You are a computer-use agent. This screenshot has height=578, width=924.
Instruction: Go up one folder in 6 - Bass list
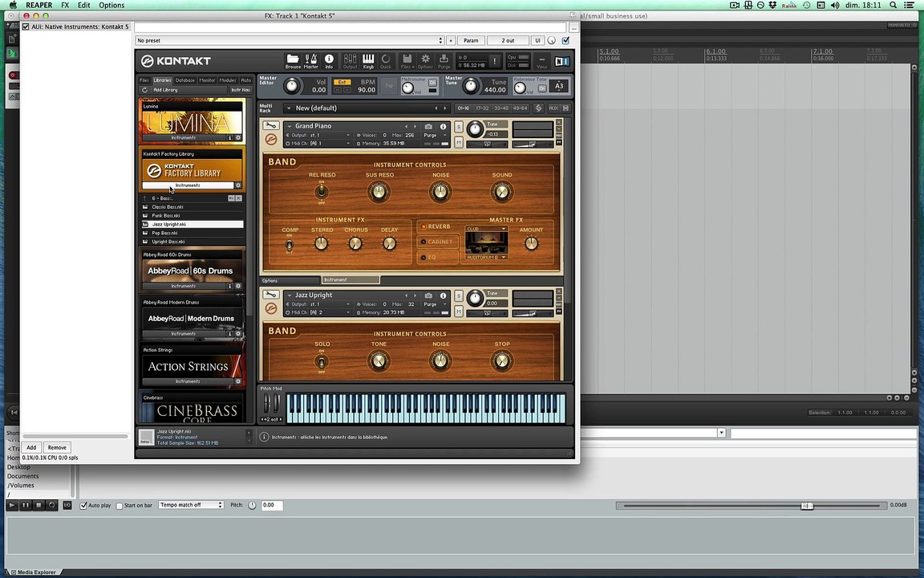click(x=145, y=198)
